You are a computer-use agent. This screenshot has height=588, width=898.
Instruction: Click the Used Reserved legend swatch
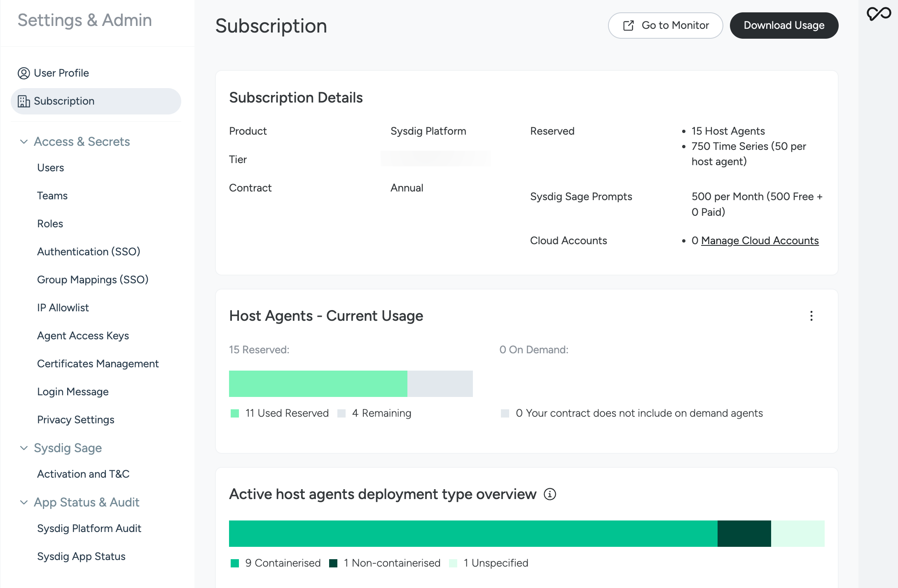[235, 413]
